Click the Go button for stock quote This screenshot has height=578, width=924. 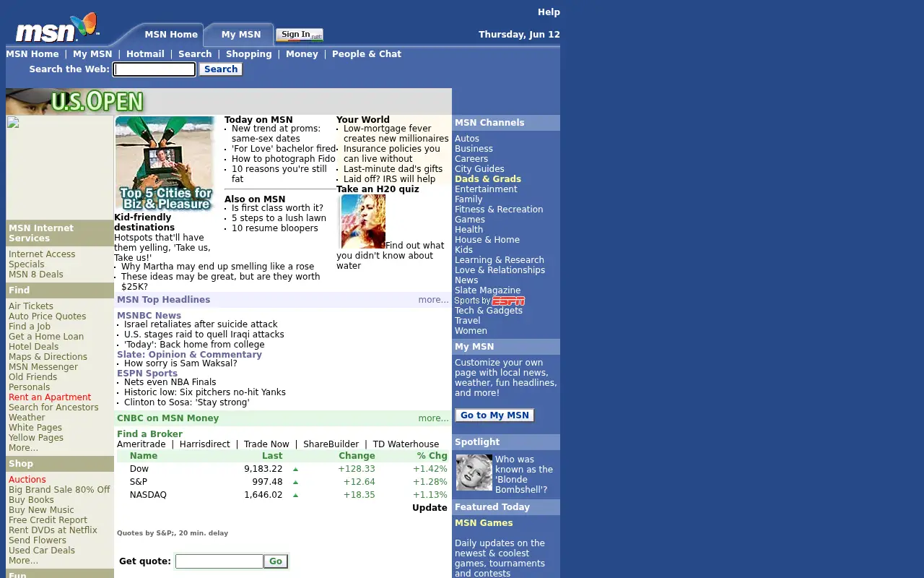[276, 561]
